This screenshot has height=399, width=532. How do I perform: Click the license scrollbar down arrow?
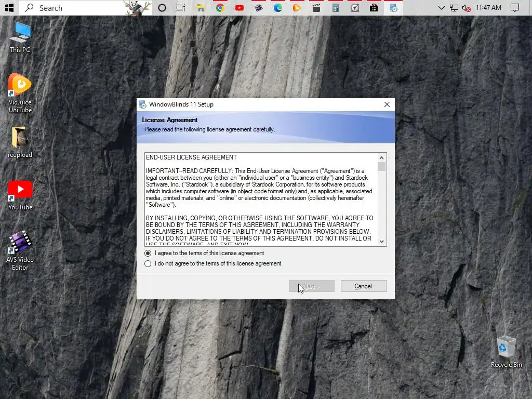[x=382, y=241]
